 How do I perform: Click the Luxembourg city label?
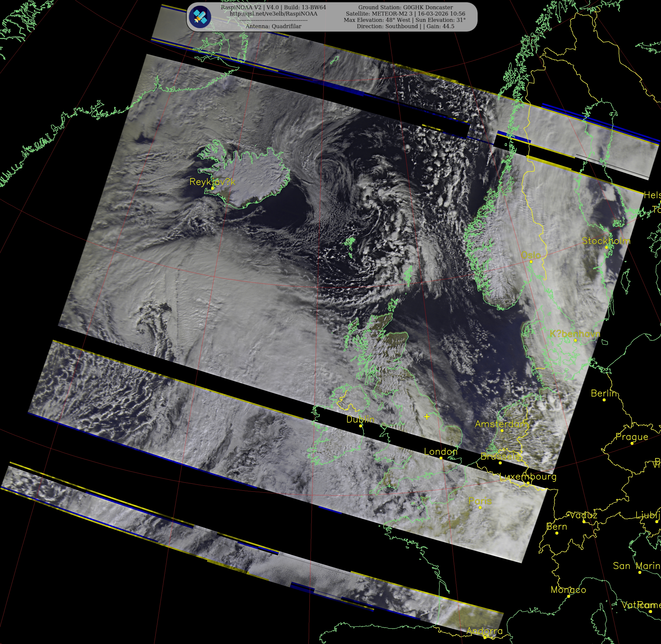pos(528,477)
